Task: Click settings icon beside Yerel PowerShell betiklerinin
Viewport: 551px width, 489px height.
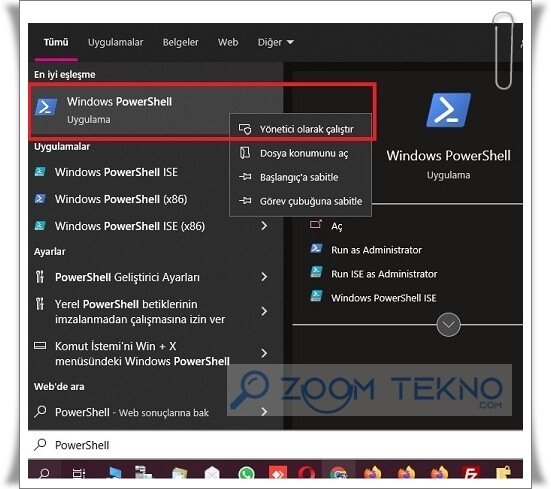Action: 40,304
